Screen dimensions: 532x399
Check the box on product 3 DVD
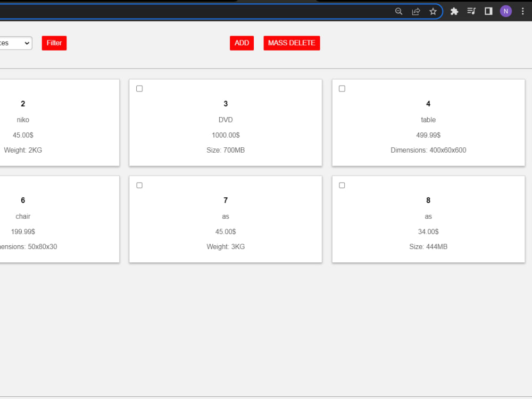tap(139, 88)
